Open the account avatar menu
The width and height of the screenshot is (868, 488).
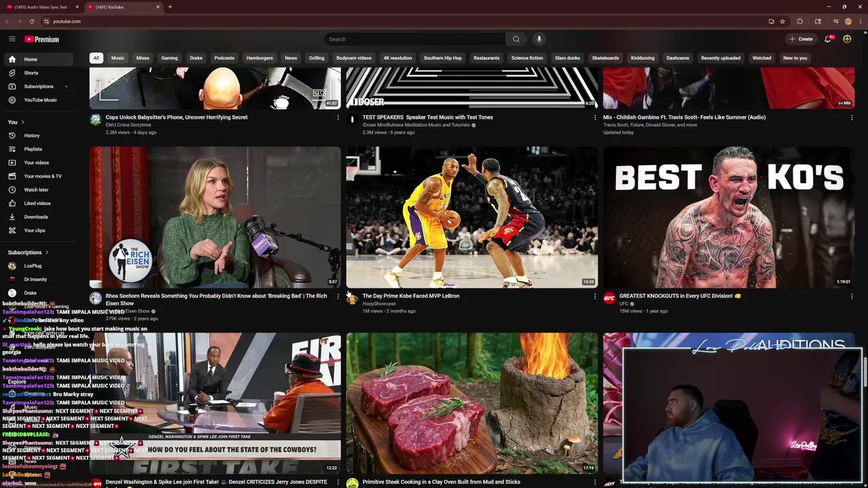point(847,39)
